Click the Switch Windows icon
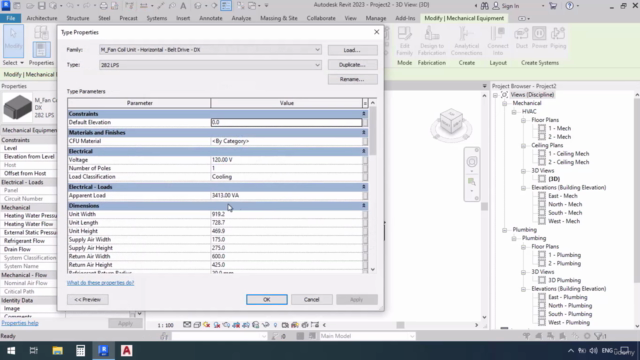The width and height of the screenshot is (640, 360). [252, 6]
